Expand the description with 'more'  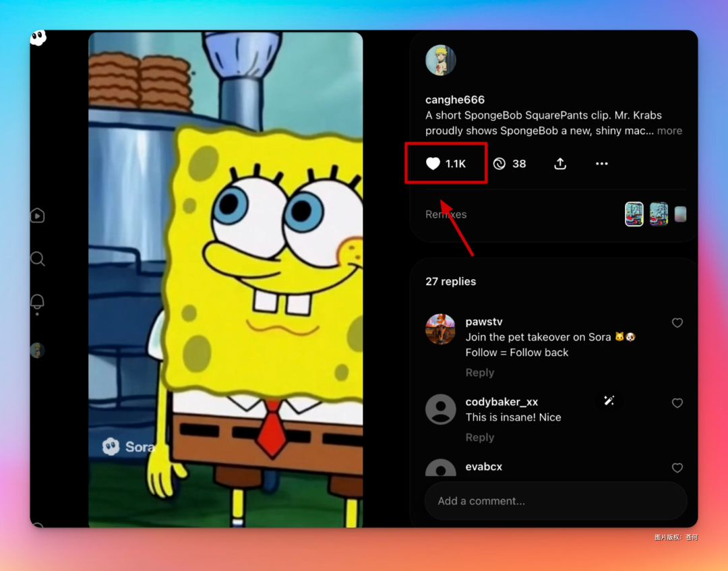click(x=669, y=131)
